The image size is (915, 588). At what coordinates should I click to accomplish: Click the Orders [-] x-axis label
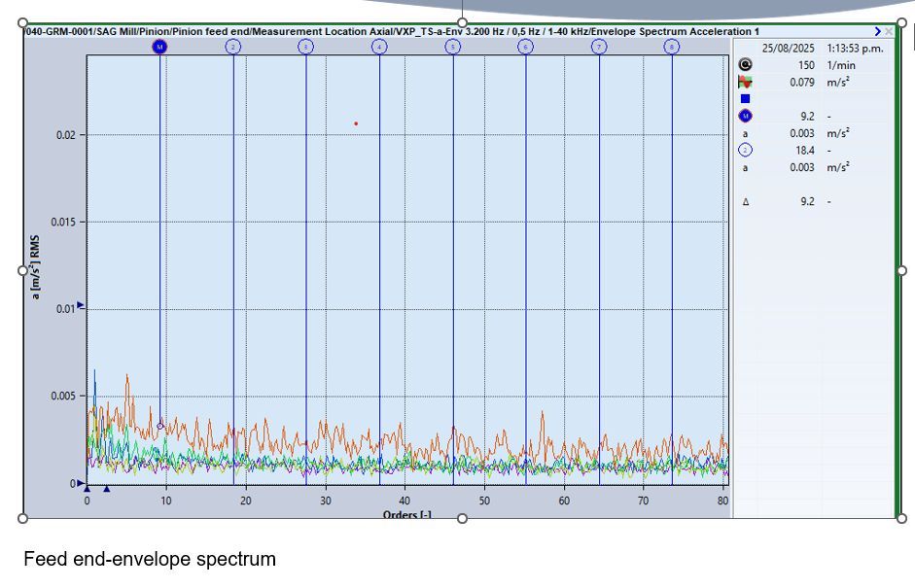pos(407,514)
